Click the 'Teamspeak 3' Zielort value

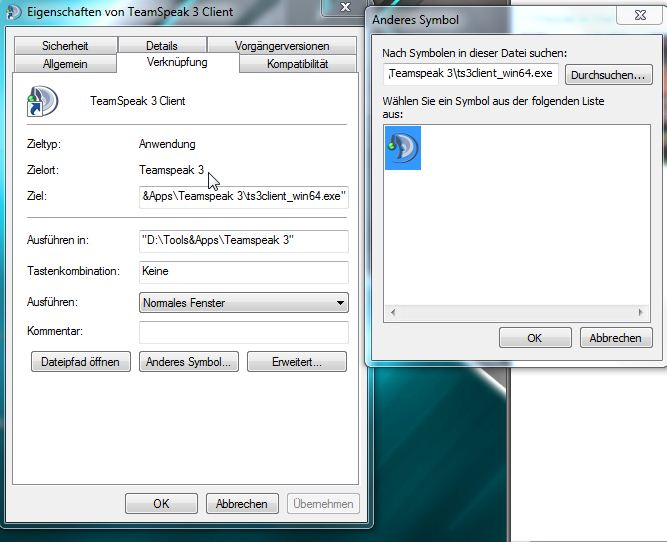(171, 170)
